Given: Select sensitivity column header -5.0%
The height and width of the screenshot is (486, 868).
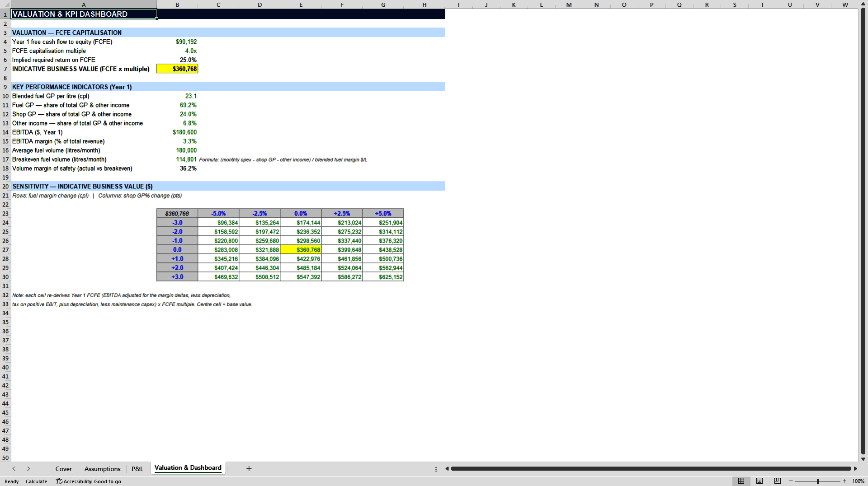Looking at the screenshot, I should tap(218, 213).
